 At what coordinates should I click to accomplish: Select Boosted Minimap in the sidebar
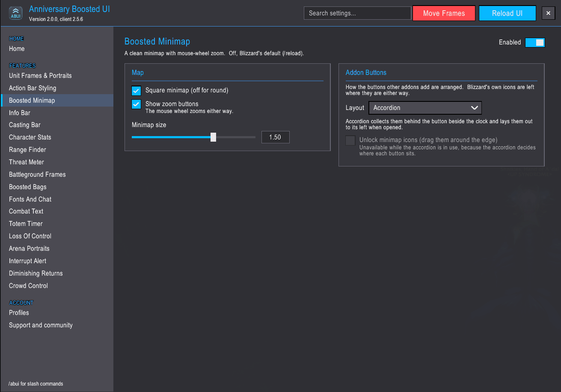point(57,101)
